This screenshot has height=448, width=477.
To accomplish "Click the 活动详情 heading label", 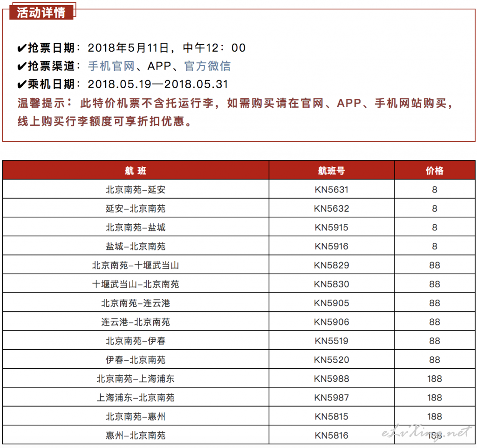I will (x=41, y=13).
